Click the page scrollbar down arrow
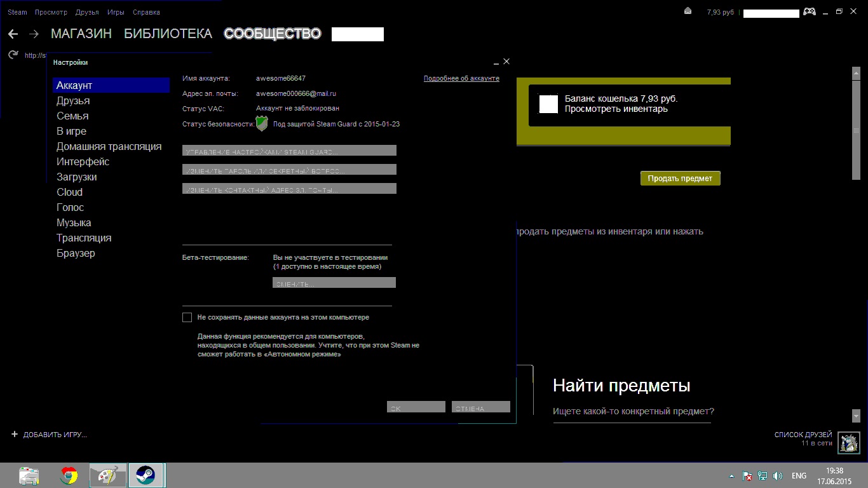The height and width of the screenshot is (488, 868). (856, 416)
